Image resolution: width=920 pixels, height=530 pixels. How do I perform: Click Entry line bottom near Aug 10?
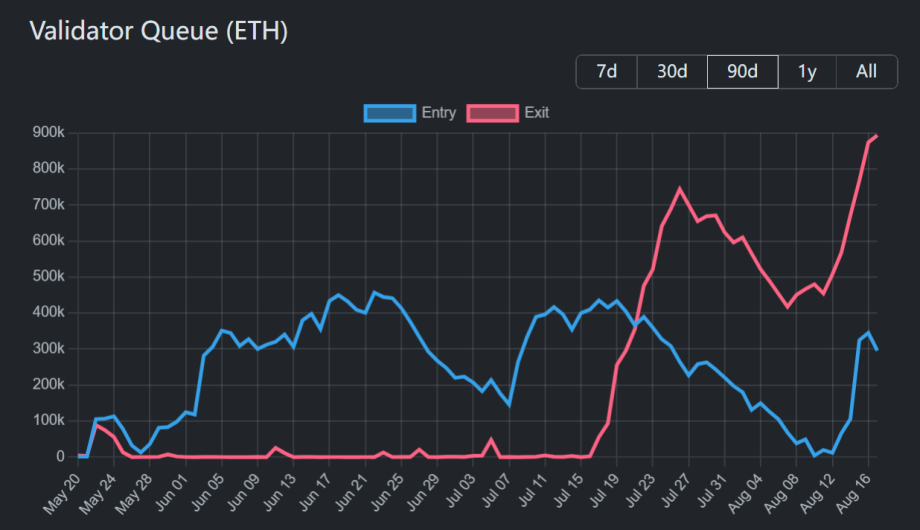[x=815, y=455]
